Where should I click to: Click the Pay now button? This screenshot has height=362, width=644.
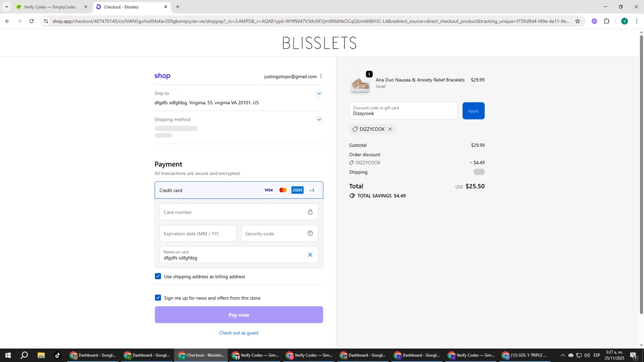point(239,315)
